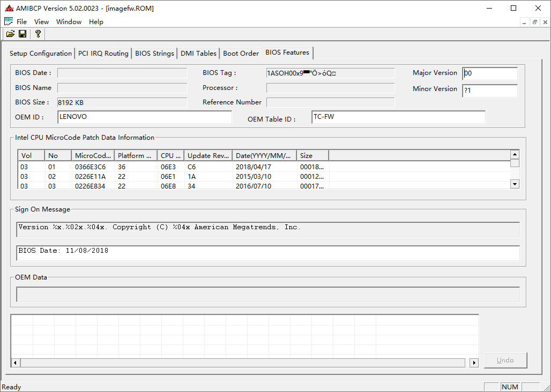Click the OEM Data field

pyautogui.click(x=268, y=295)
